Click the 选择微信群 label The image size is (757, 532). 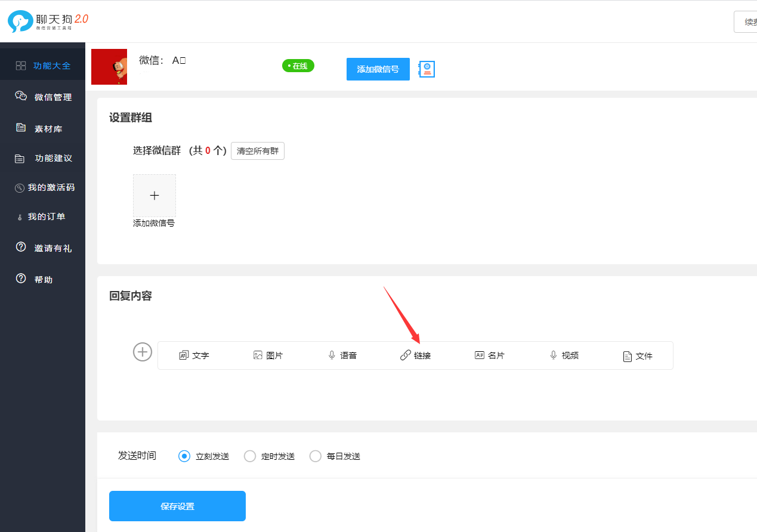point(157,150)
